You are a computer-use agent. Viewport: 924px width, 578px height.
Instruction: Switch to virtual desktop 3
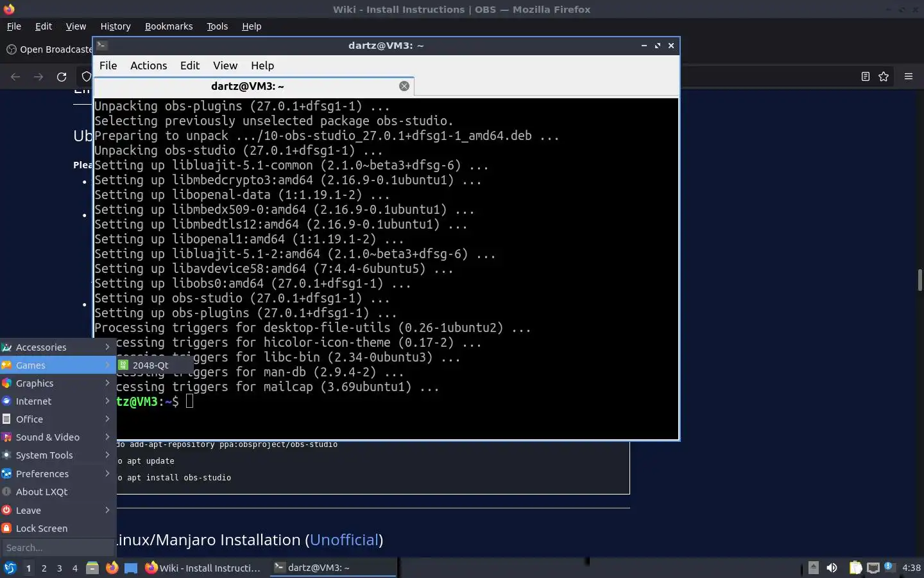coord(59,568)
